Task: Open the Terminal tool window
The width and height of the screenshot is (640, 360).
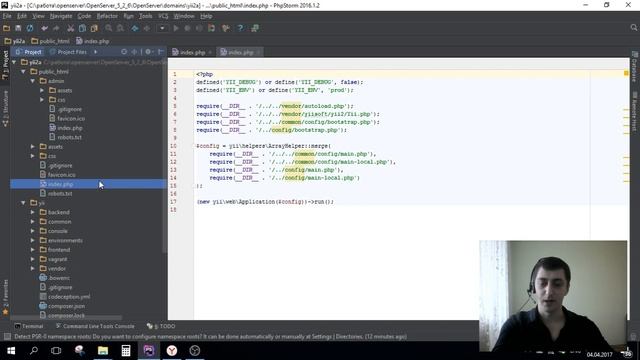Action: (29, 326)
